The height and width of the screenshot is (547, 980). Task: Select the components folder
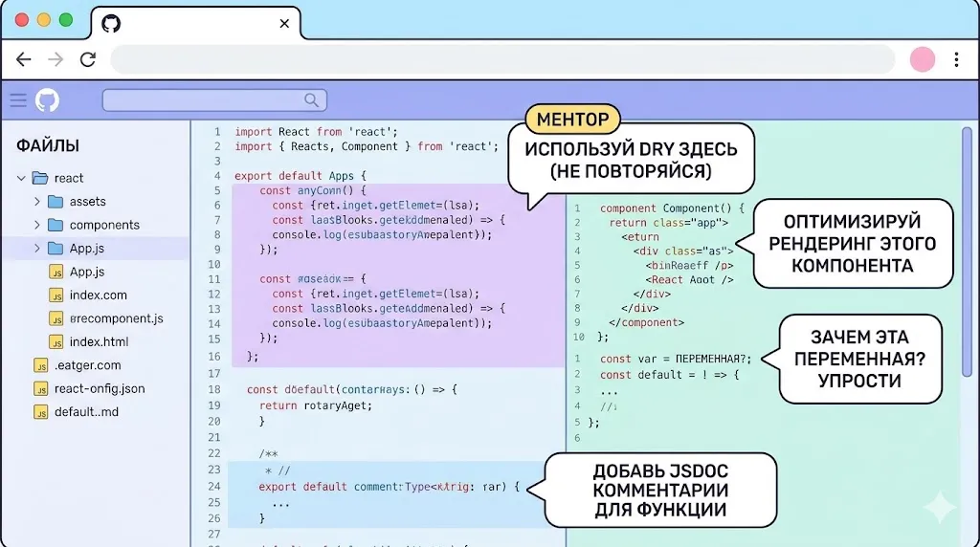(x=104, y=225)
